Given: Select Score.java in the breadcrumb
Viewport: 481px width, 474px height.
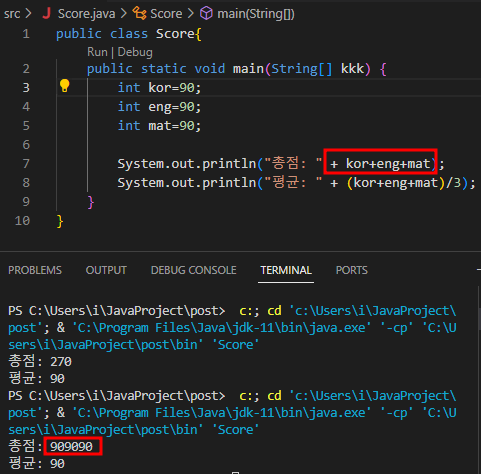Looking at the screenshot, I should 86,14.
